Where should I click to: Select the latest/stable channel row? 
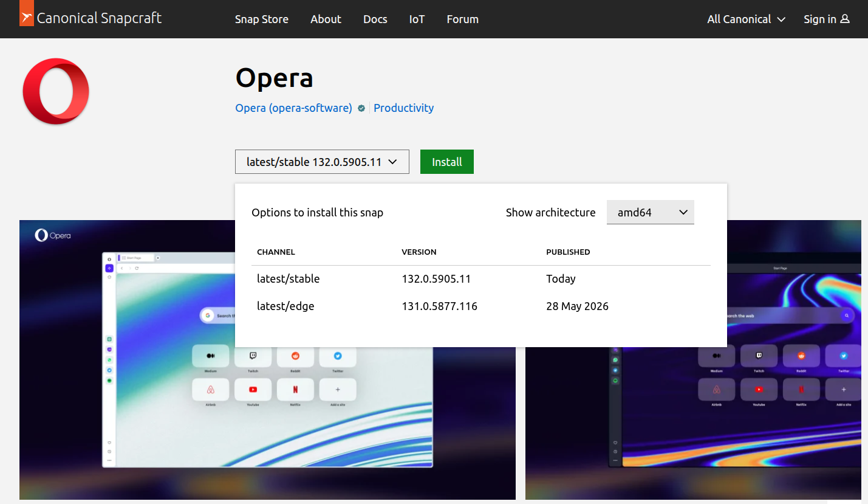(x=480, y=279)
